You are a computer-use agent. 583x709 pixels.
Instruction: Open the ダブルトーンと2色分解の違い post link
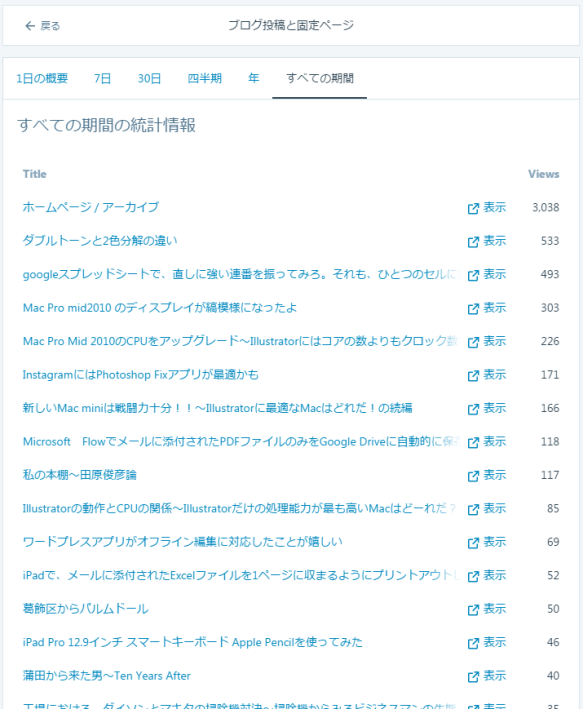[x=100, y=241]
